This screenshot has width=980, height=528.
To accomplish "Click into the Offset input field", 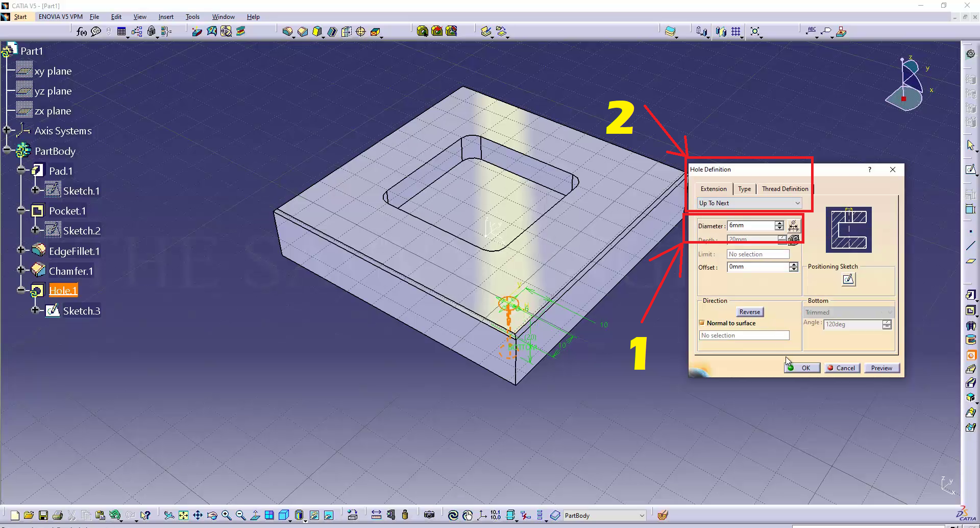I will click(x=757, y=267).
